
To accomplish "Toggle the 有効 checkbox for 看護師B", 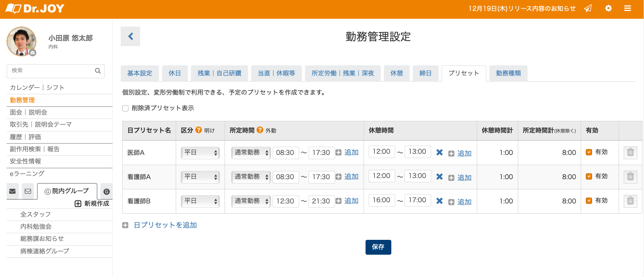I will (x=589, y=201).
